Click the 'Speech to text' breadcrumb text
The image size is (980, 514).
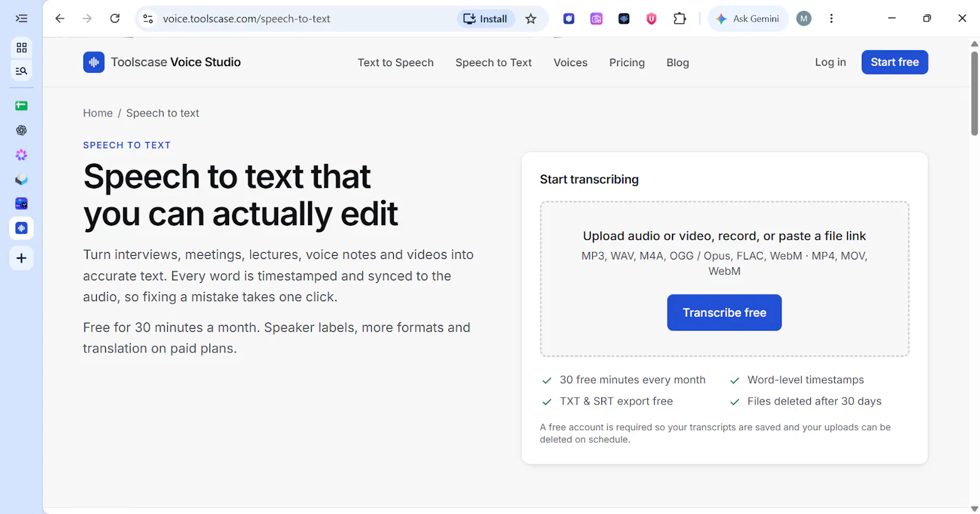[162, 113]
